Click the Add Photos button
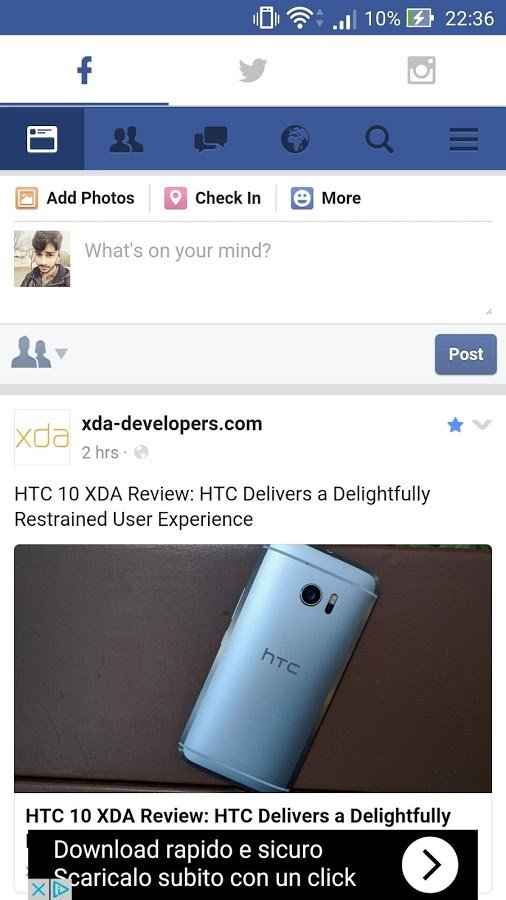This screenshot has width=506, height=900. coord(75,198)
